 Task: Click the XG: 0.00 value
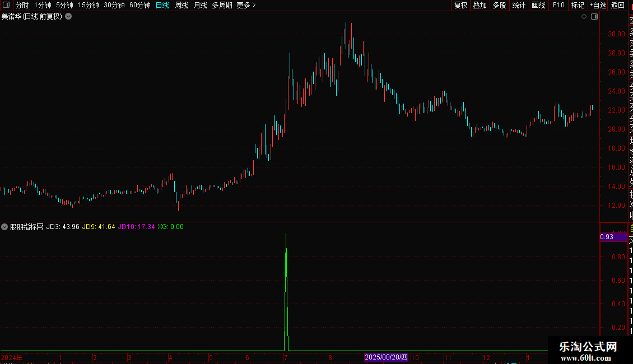pyautogui.click(x=170, y=227)
